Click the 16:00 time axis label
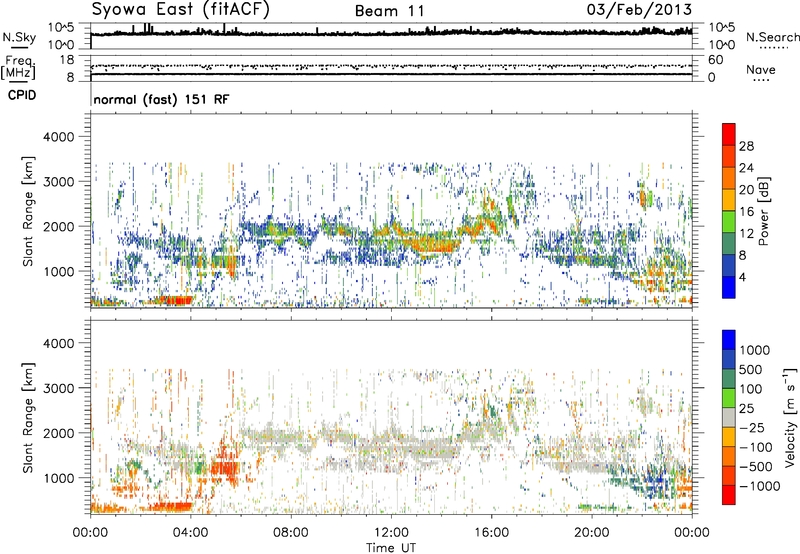The height and width of the screenshot is (554, 800). coord(491,533)
